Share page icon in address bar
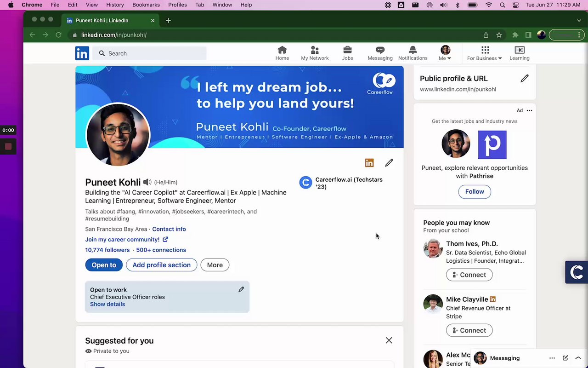 coord(486,35)
